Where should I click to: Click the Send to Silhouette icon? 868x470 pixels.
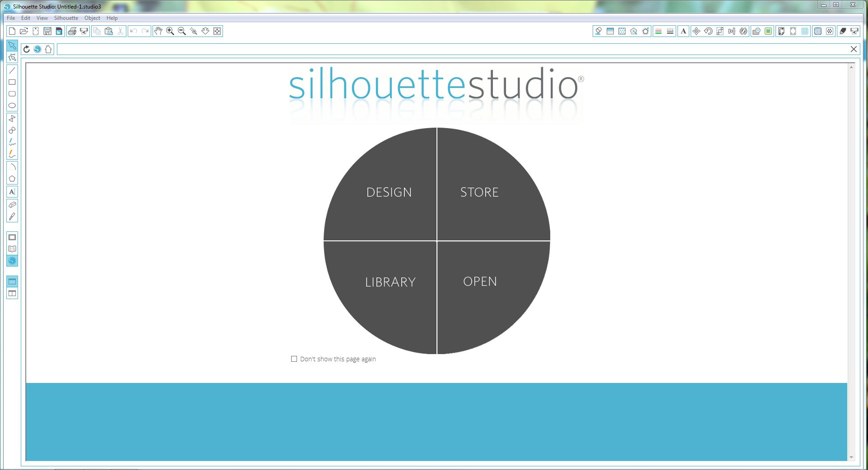click(x=84, y=31)
